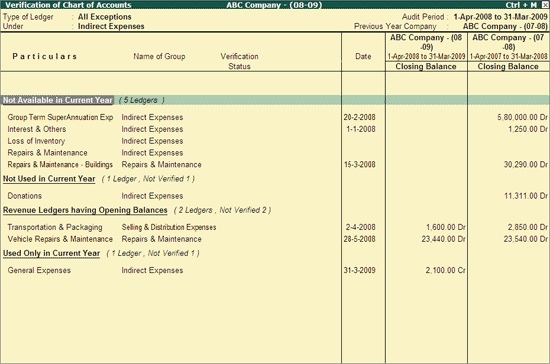Click the Vehicle Repairs & Maintenance ledger
550x364 pixels.
60,239
